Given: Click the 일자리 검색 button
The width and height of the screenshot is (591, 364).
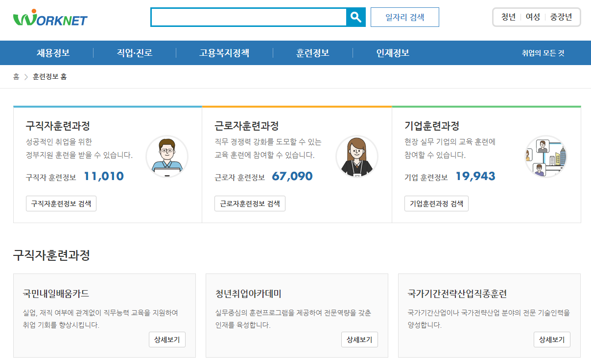Looking at the screenshot, I should (404, 17).
